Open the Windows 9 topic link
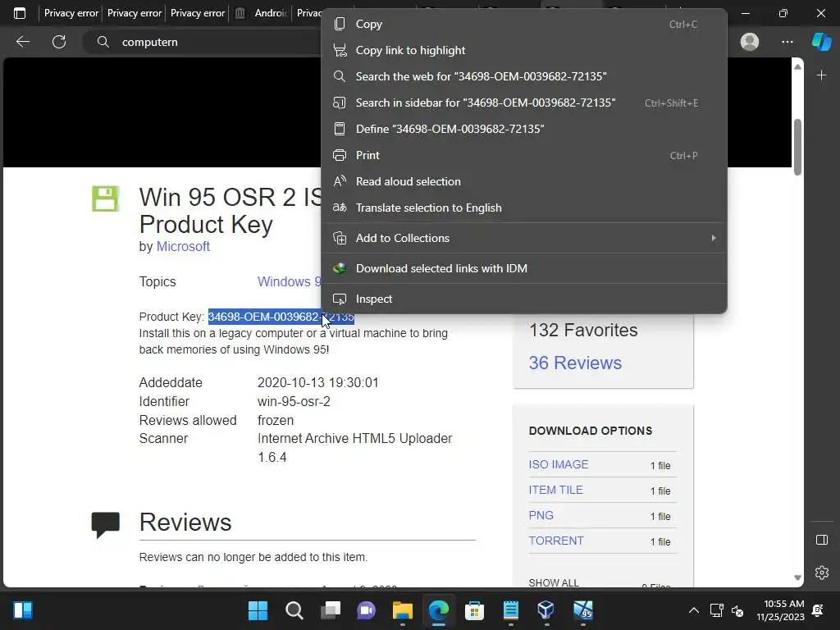 [x=289, y=282]
